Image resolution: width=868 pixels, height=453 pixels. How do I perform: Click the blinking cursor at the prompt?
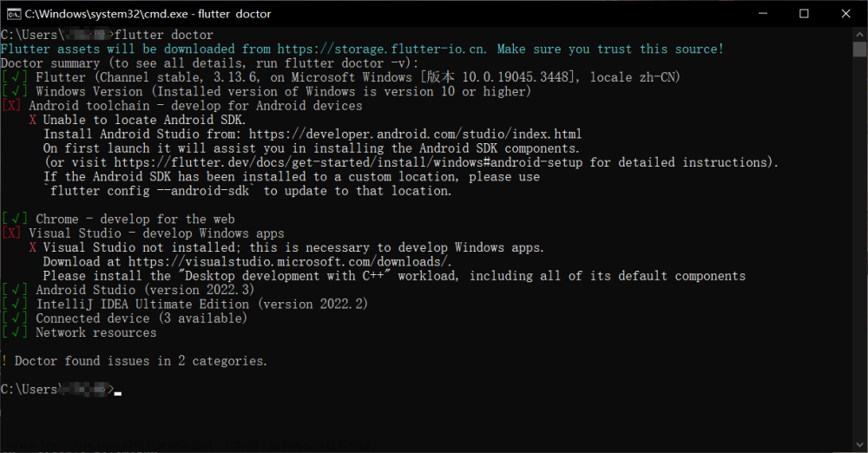click(118, 394)
